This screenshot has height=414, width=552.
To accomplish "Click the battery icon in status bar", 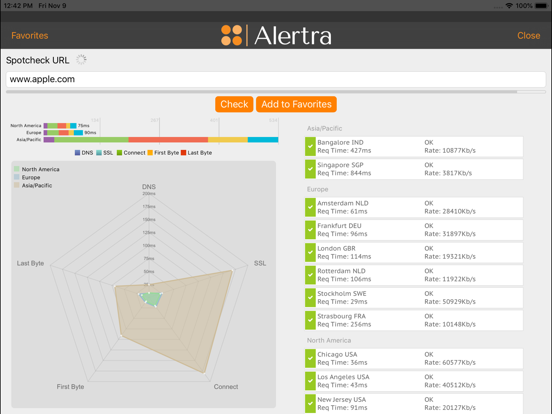I will [x=541, y=6].
